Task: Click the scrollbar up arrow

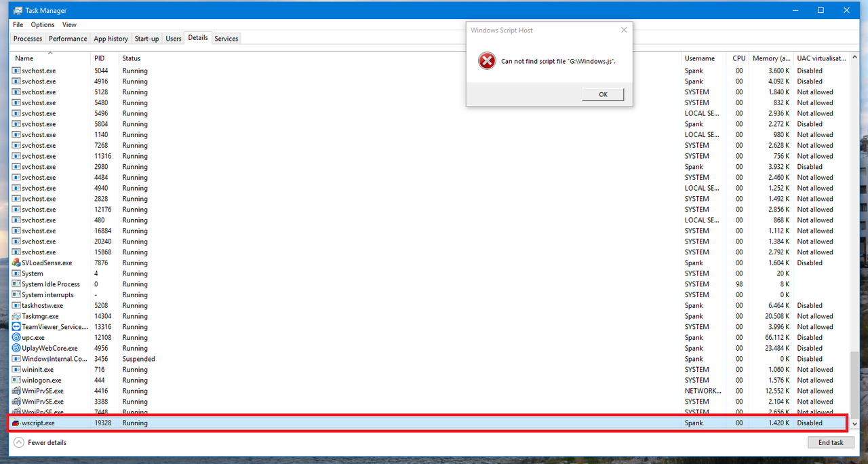Action: (853, 57)
